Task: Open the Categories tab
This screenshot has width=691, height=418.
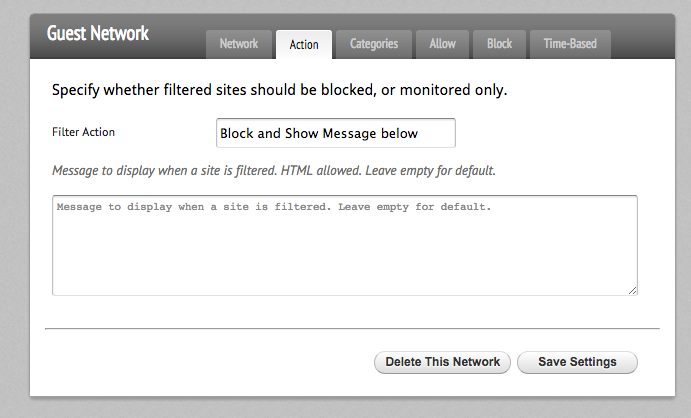Action: click(x=374, y=44)
